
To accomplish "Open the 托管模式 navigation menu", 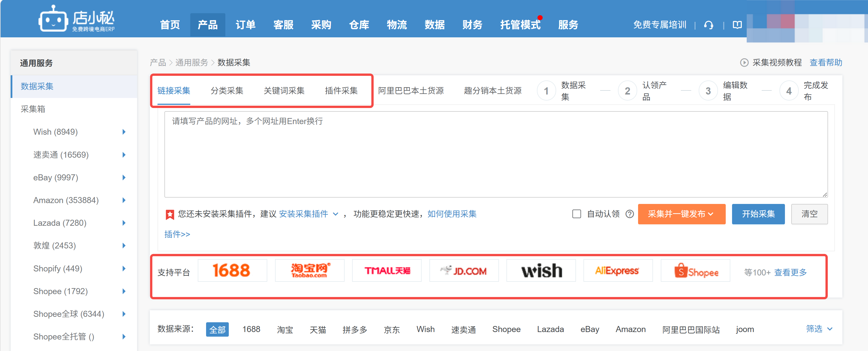I will 520,25.
